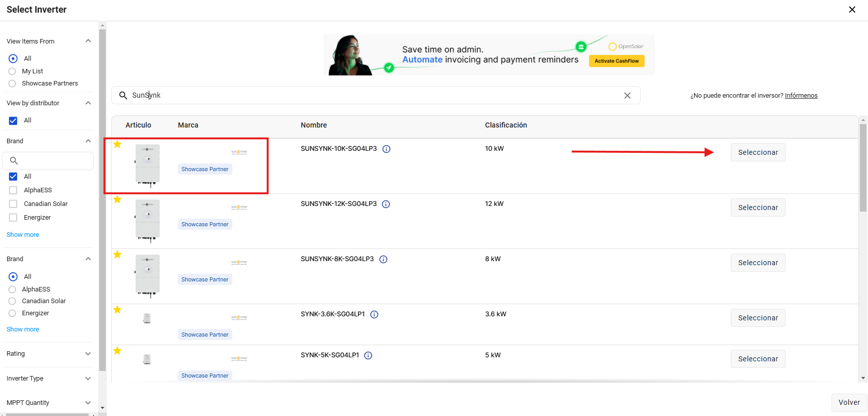Select the Showcase Partners radio option

12,84
